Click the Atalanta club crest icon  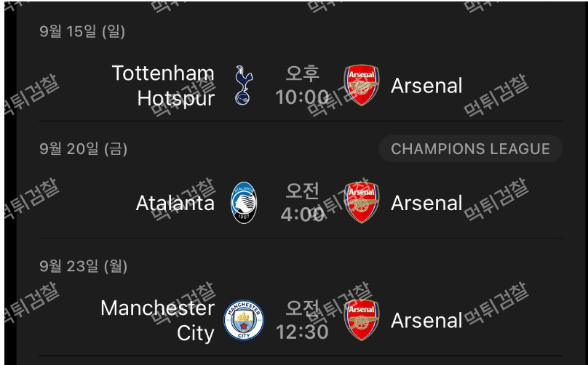(x=244, y=203)
